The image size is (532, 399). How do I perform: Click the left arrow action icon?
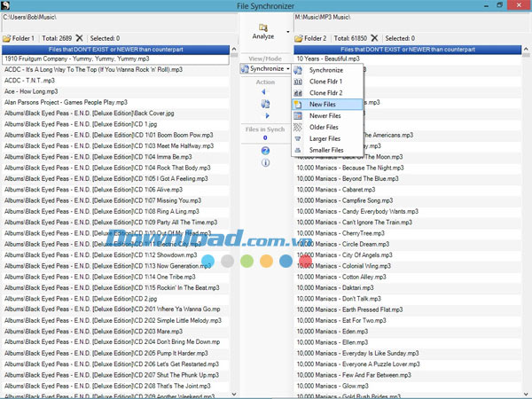(263, 91)
